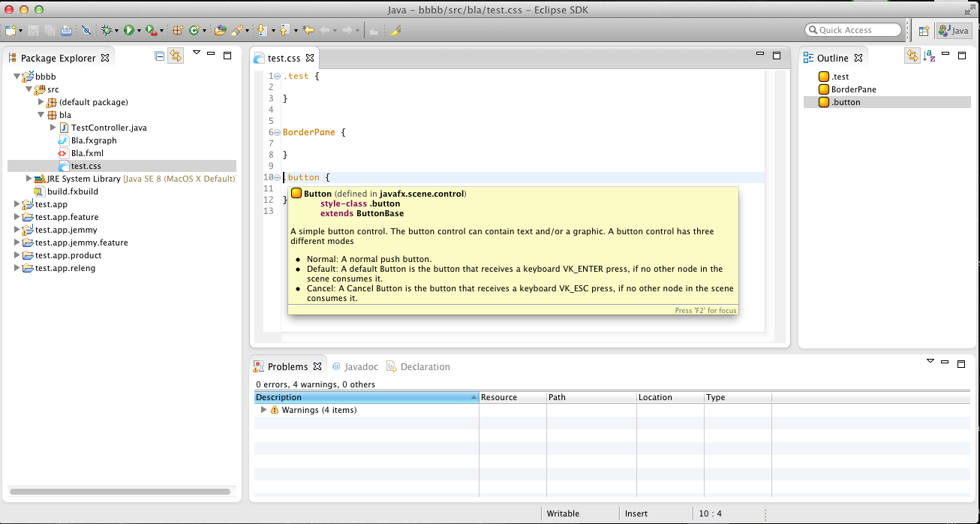Select the Java perspective button

click(x=954, y=31)
